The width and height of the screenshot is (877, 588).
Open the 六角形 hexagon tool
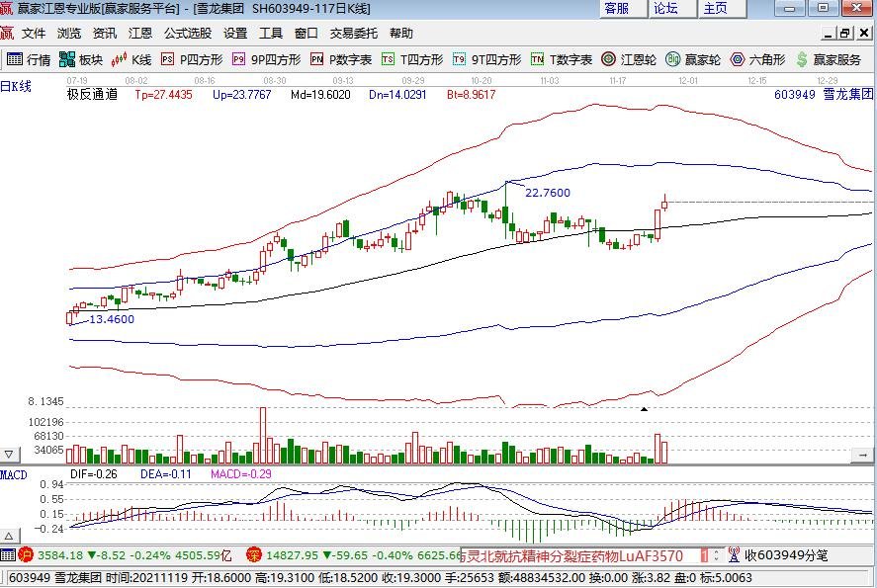[x=758, y=59]
